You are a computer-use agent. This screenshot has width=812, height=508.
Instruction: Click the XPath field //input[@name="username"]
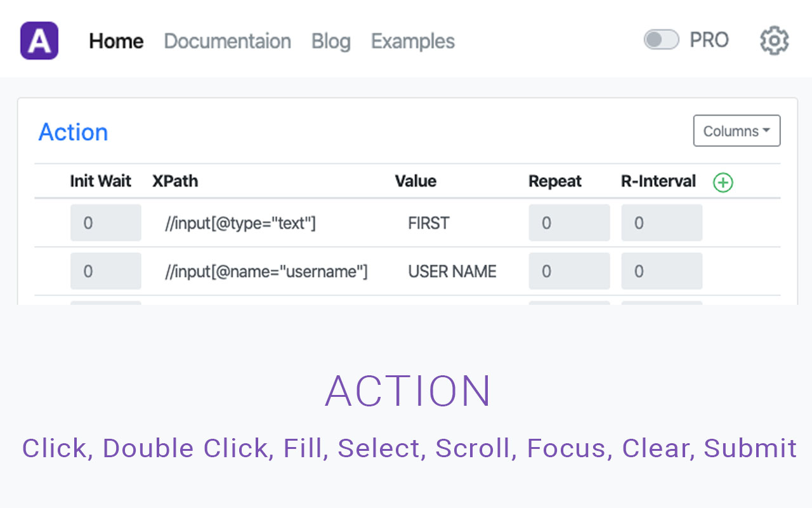click(x=266, y=271)
